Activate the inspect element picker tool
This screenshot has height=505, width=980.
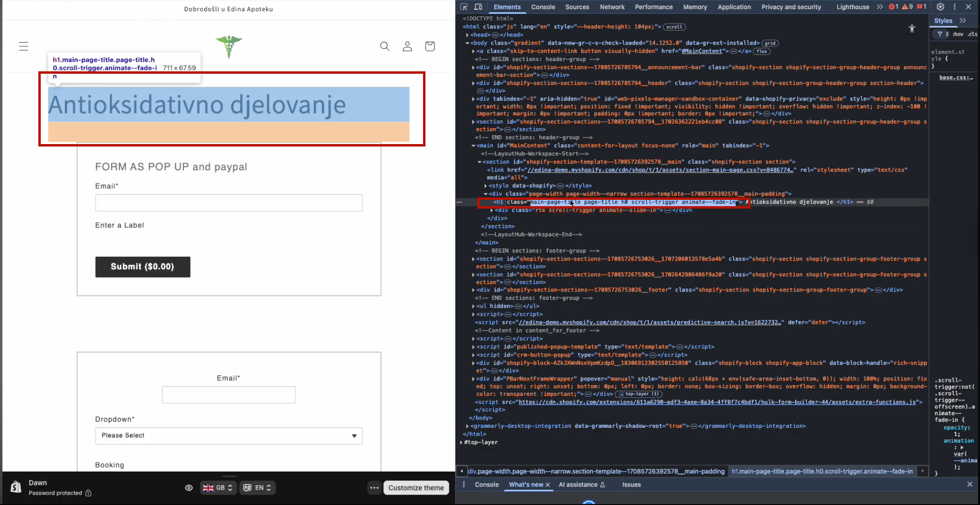click(464, 7)
